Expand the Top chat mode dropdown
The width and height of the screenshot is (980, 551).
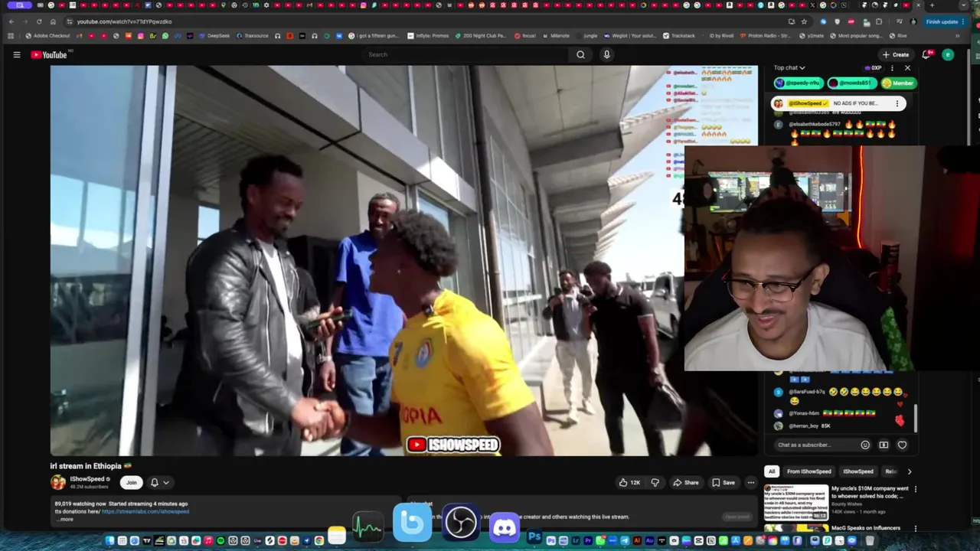789,68
